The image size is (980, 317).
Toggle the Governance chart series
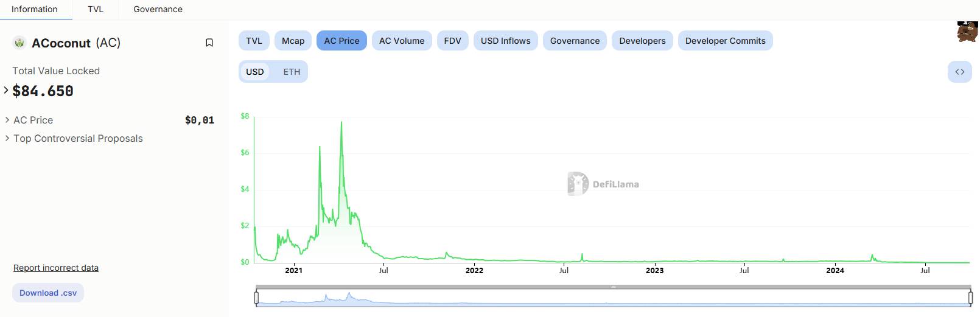click(x=575, y=41)
